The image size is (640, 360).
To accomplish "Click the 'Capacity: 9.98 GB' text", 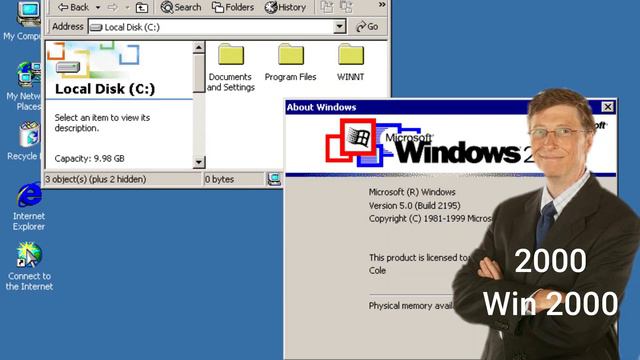I will [89, 158].
